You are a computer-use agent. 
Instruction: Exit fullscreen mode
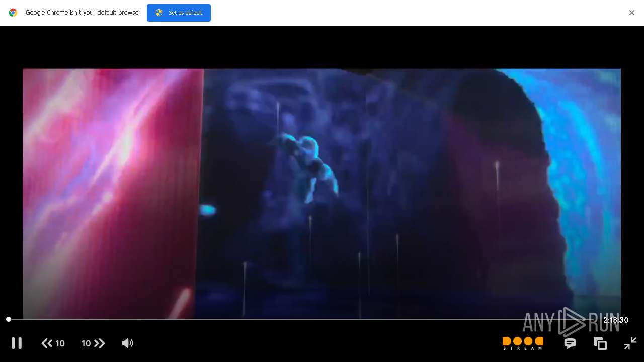click(x=630, y=343)
